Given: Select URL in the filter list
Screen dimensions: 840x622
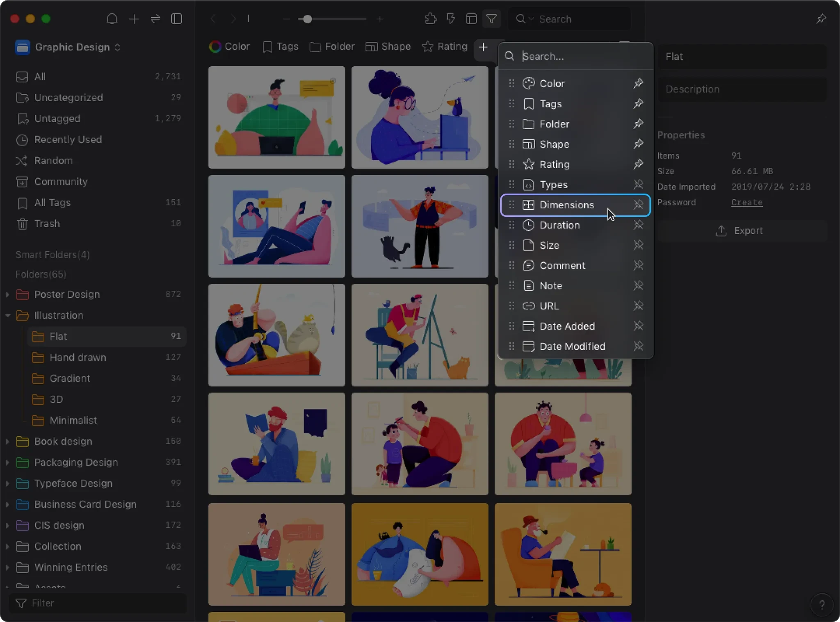Looking at the screenshot, I should point(575,305).
